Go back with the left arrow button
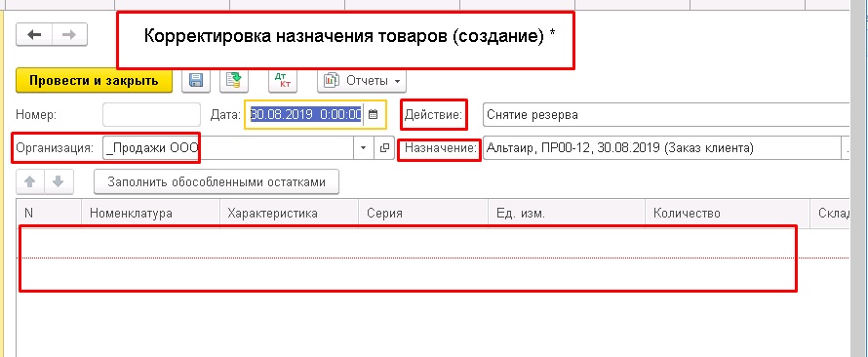Image resolution: width=868 pixels, height=357 pixels. point(34,35)
